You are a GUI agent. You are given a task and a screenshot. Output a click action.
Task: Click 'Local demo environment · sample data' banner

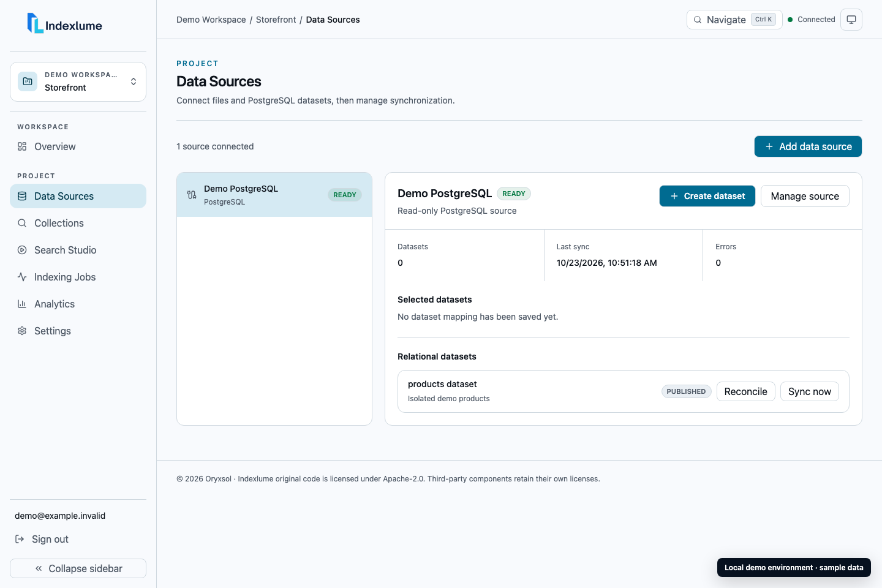pyautogui.click(x=794, y=568)
